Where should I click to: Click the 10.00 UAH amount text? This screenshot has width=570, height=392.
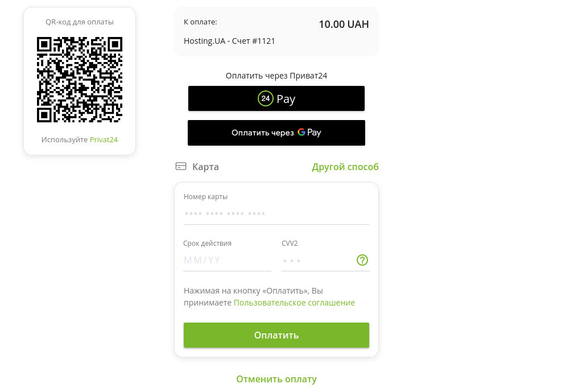click(x=344, y=24)
